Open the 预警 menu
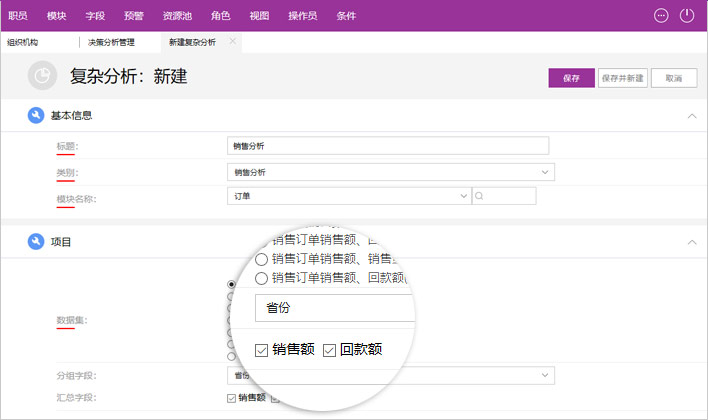This screenshot has width=708, height=420. [x=134, y=16]
